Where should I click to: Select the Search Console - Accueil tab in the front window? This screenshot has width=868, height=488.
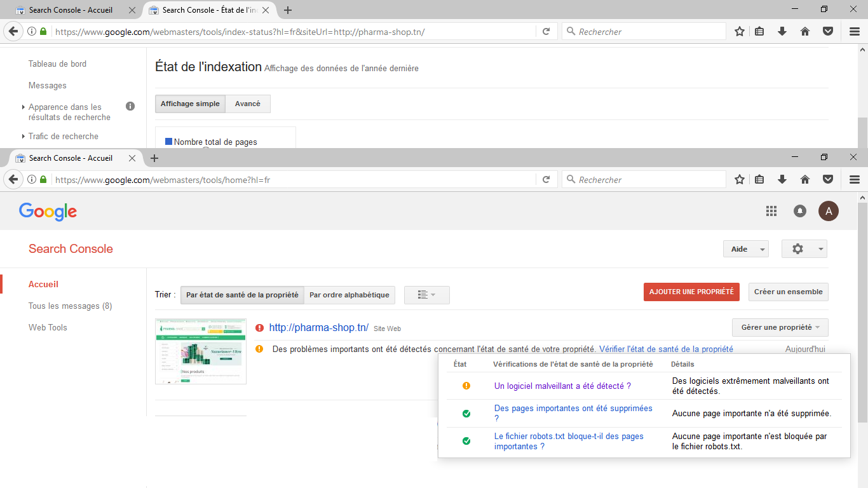(x=76, y=158)
